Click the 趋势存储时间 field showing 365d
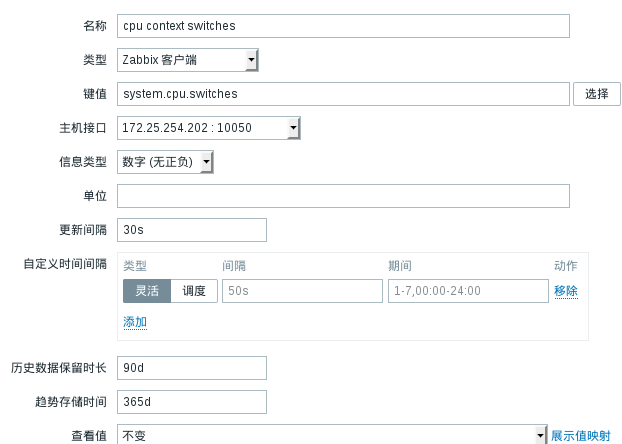 (192, 402)
